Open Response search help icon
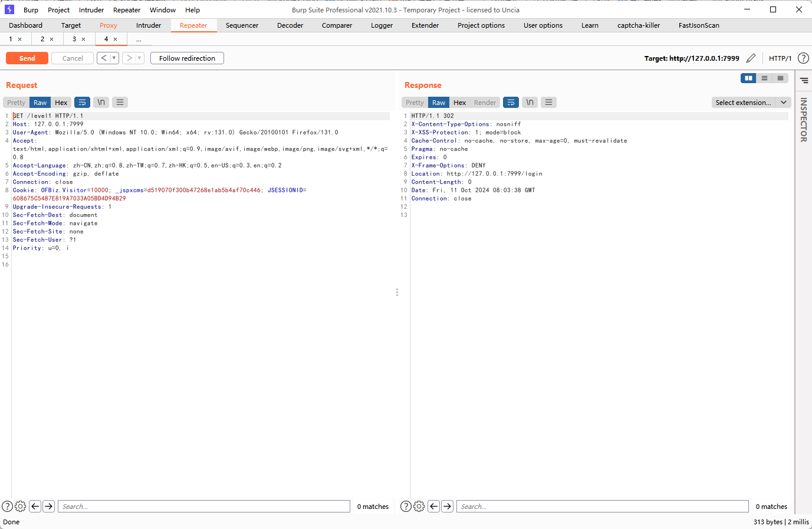This screenshot has height=529, width=812. (406, 506)
